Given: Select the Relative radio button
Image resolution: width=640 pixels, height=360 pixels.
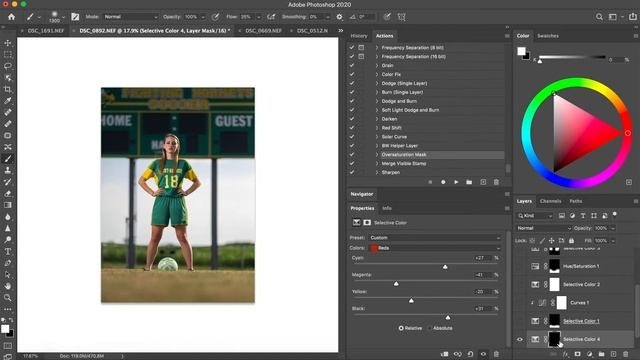Looking at the screenshot, I should point(401,328).
